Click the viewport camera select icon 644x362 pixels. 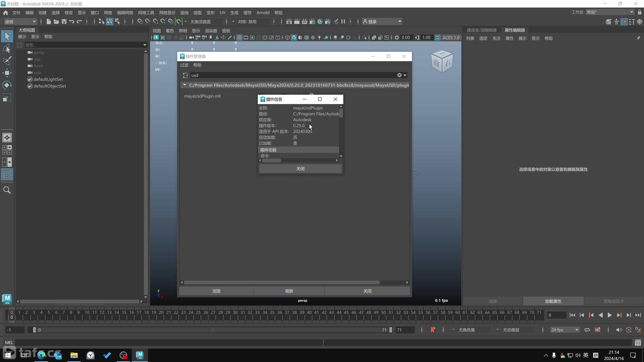pos(191,37)
